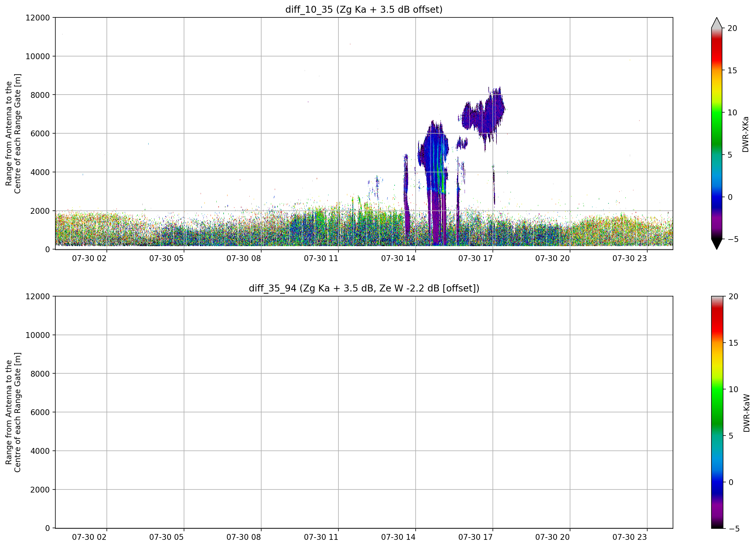Click the bottom plot x tick 07-30 11

coord(321,537)
